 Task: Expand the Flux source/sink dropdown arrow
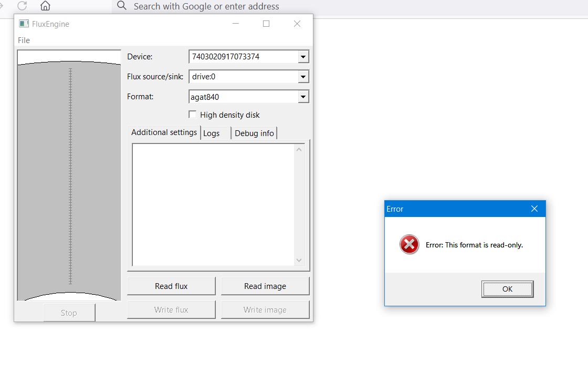tap(303, 77)
